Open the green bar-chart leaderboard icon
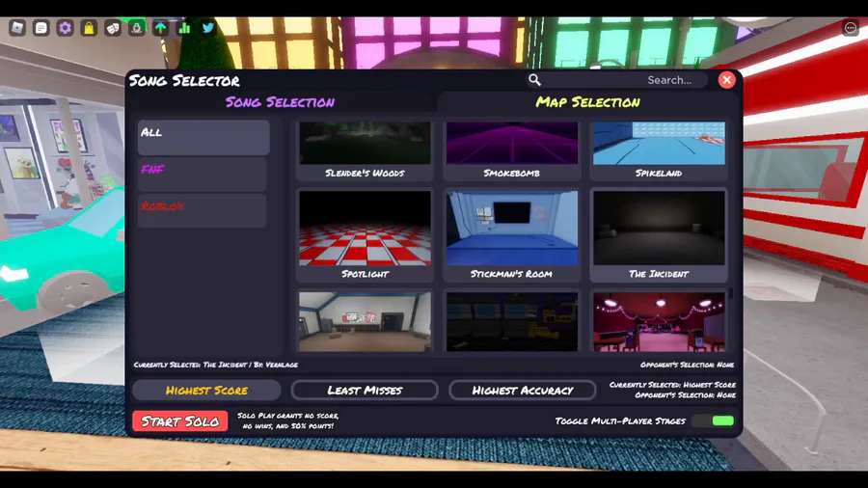The height and width of the screenshot is (488, 868). pos(184,28)
